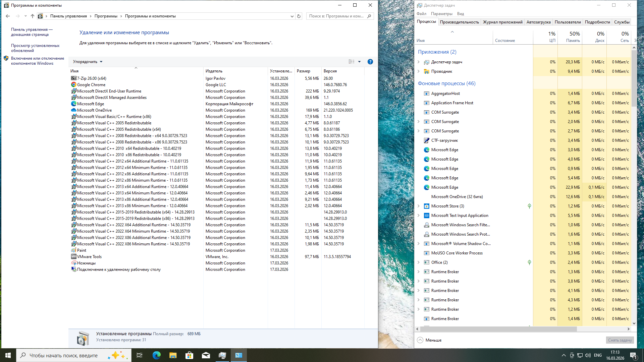Select Google Chrome in program list
Viewport: 644px width, 362px height.
[x=91, y=85]
